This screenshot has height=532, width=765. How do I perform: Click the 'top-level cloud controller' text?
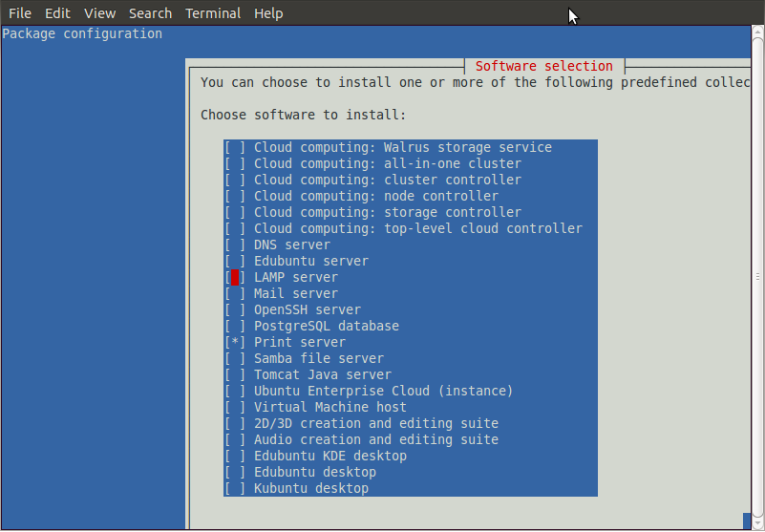pos(483,228)
